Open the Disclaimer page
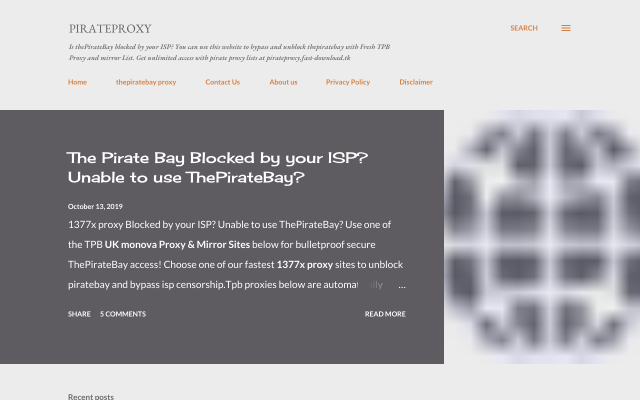 point(416,82)
